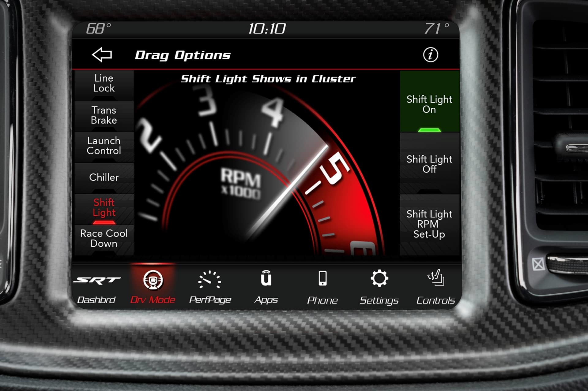Tap the information icon near Drag Options
Screen dimensions: 588x391
click(431, 55)
